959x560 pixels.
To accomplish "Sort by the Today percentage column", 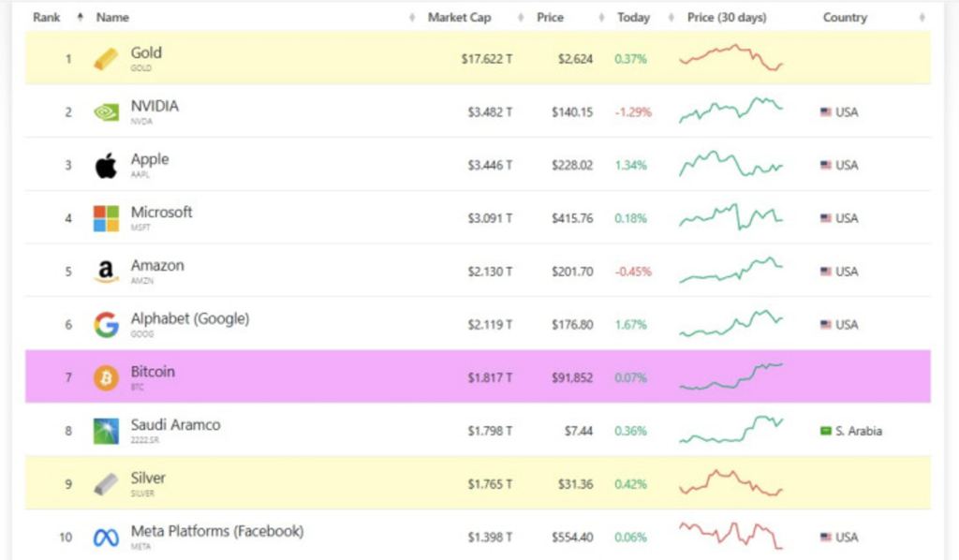I will 632,17.
